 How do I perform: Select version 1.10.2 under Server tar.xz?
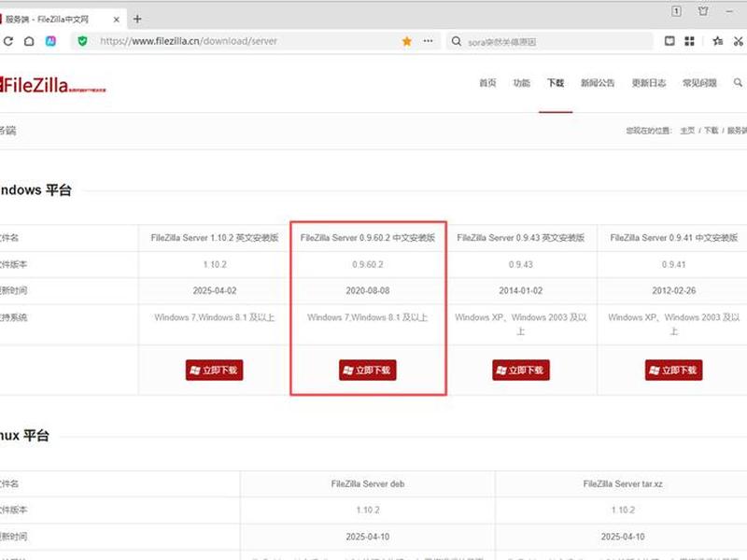pos(623,510)
